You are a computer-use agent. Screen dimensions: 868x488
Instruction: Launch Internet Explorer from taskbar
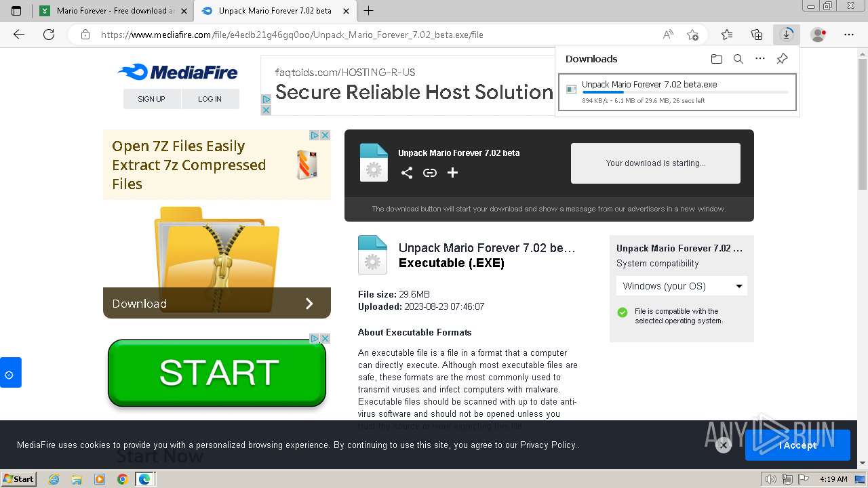pyautogui.click(x=54, y=479)
